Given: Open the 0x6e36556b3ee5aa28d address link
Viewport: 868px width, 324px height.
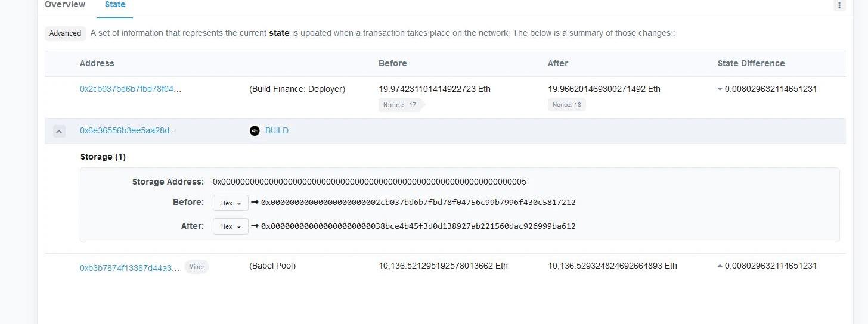Looking at the screenshot, I should pyautogui.click(x=129, y=130).
